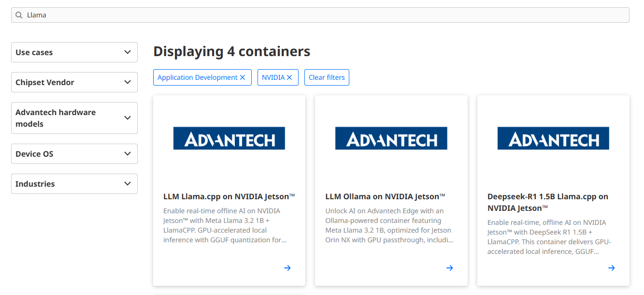644x295 pixels.
Task: Expand the Advantech hardware models dropdown
Action: click(74, 118)
